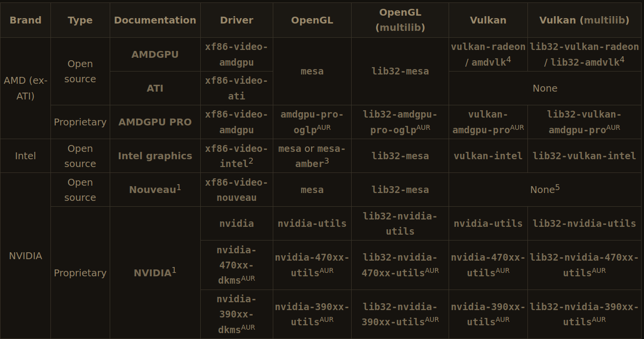Open the AMDGPU documentation link
This screenshot has width=644, height=339.
(155, 54)
